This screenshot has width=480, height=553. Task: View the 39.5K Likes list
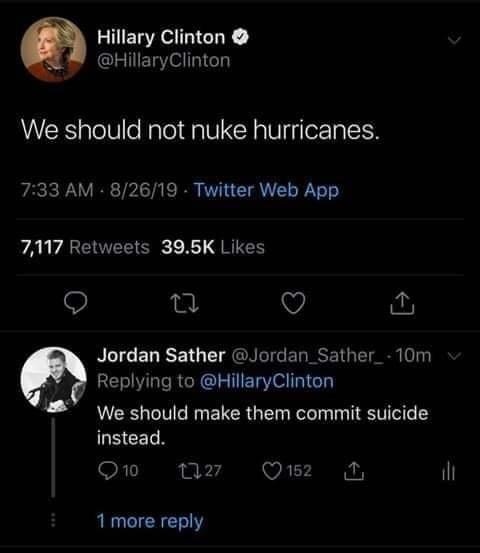[x=213, y=247]
